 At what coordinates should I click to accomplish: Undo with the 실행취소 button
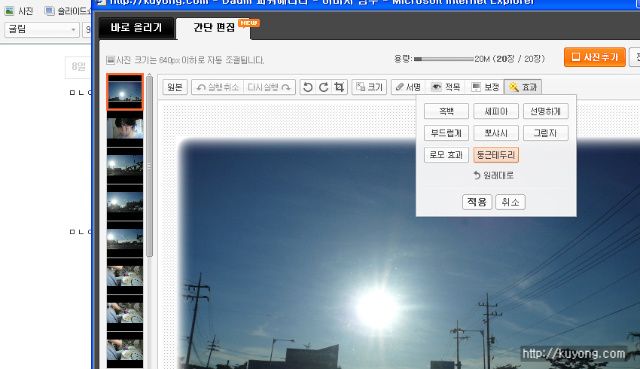pyautogui.click(x=218, y=87)
